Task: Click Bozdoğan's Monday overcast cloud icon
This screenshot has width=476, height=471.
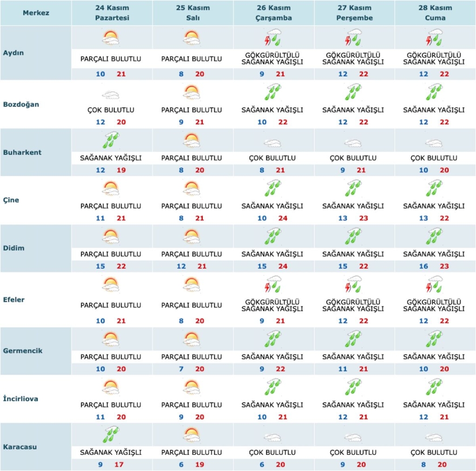Action: [111, 95]
